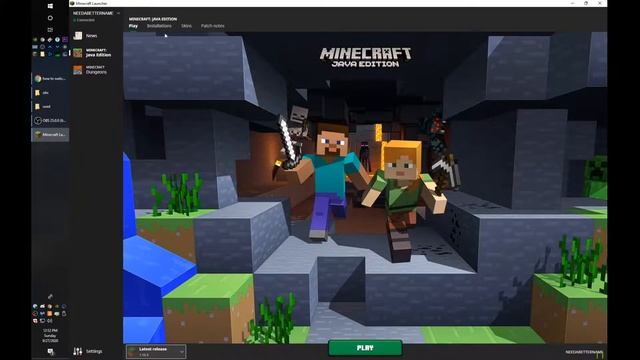Open the notification action center icon
640x360 pixels.
[x=50, y=351]
